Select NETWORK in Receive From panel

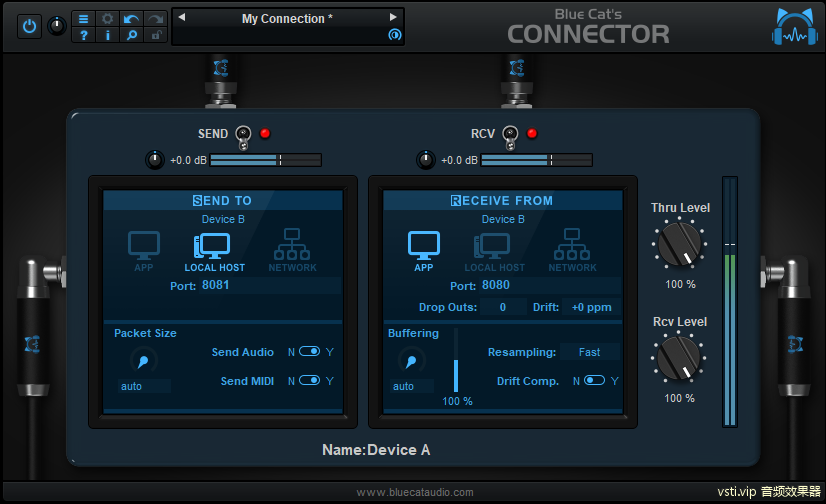pyautogui.click(x=572, y=250)
